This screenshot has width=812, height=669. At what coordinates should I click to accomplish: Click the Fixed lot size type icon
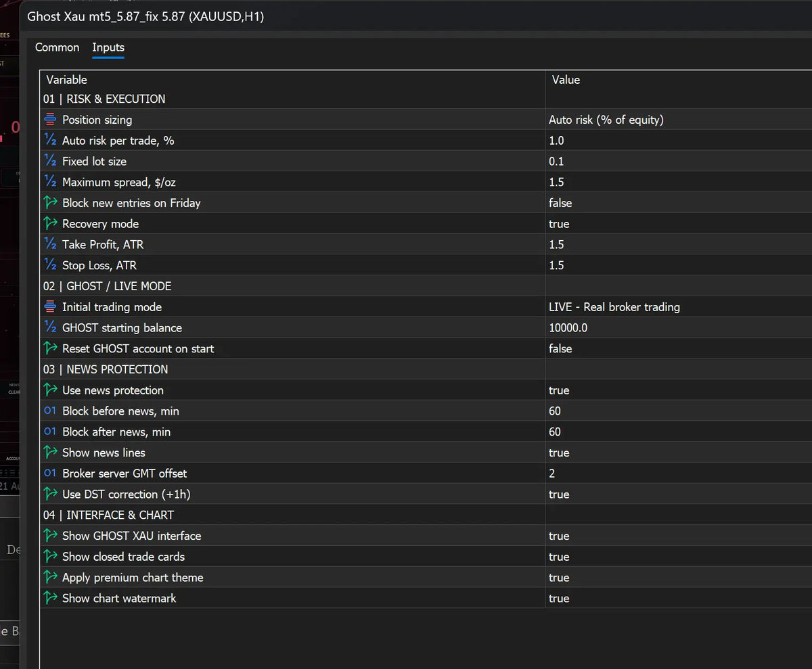point(50,162)
